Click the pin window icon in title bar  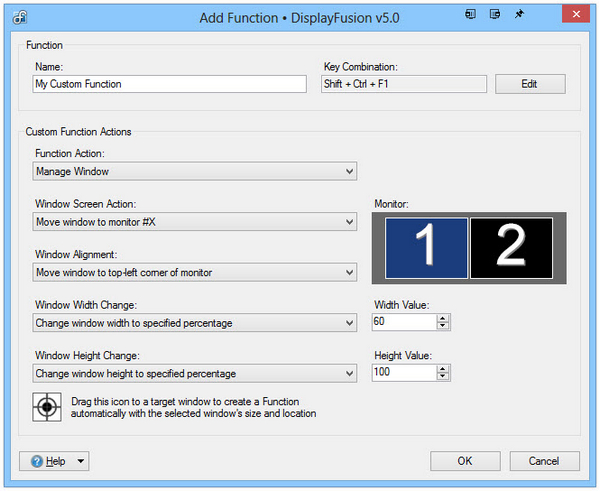(519, 15)
